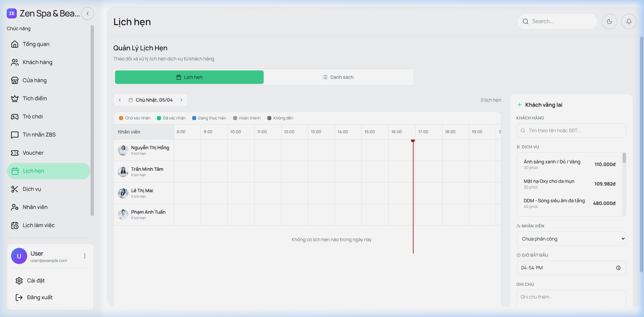Advance to the next day arrow
Viewport: 644px width, 317px height.
coord(181,100)
